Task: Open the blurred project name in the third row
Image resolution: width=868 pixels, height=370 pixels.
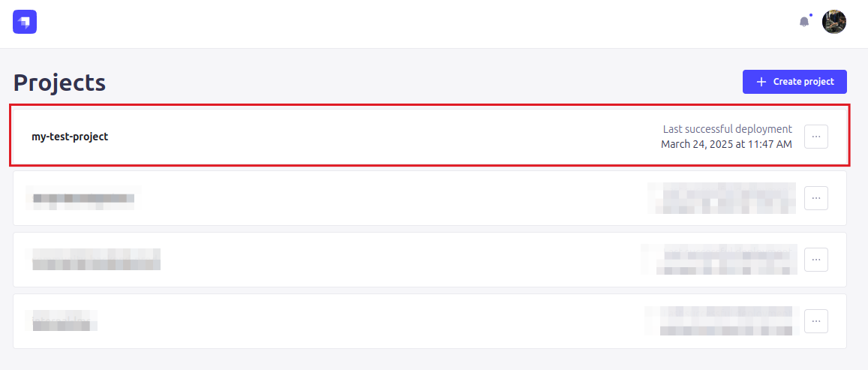Action: pos(95,260)
